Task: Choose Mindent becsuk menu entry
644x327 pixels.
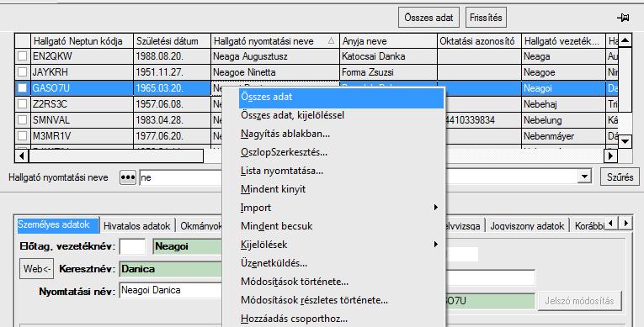Action: point(341,226)
